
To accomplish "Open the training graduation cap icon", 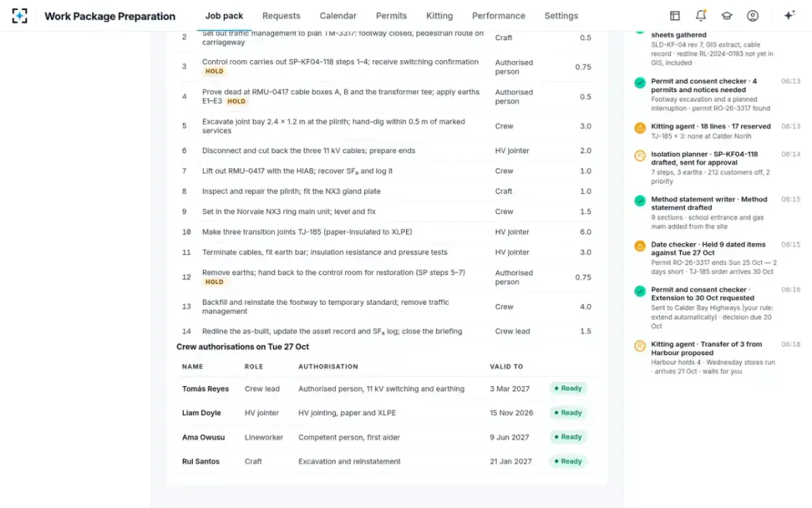I will pyautogui.click(x=727, y=16).
